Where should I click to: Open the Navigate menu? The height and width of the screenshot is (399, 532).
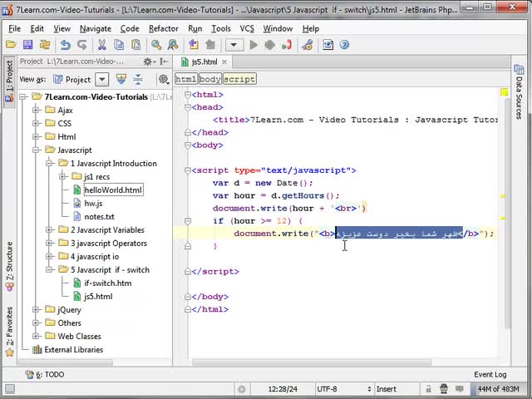pos(96,29)
